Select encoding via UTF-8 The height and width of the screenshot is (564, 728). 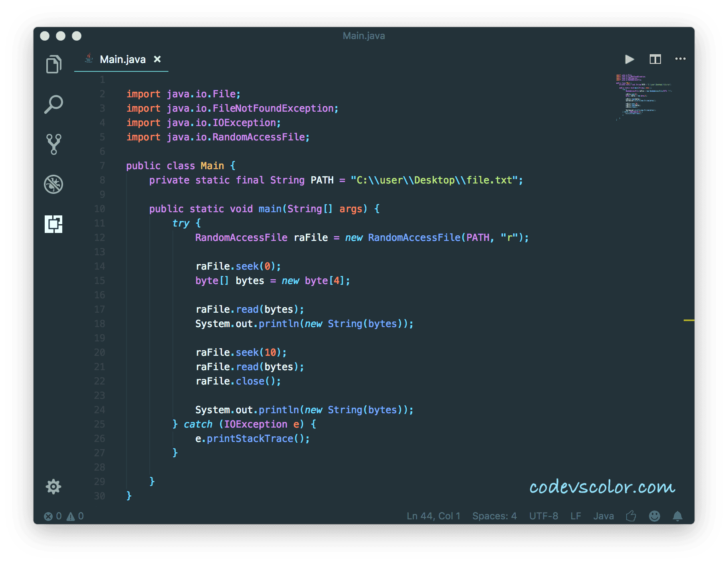(543, 516)
